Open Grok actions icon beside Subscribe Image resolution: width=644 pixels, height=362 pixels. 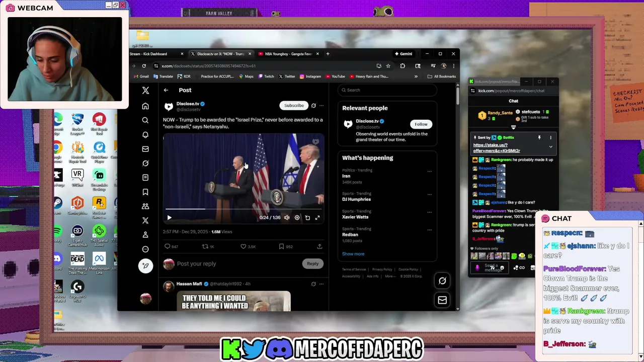pyautogui.click(x=313, y=106)
